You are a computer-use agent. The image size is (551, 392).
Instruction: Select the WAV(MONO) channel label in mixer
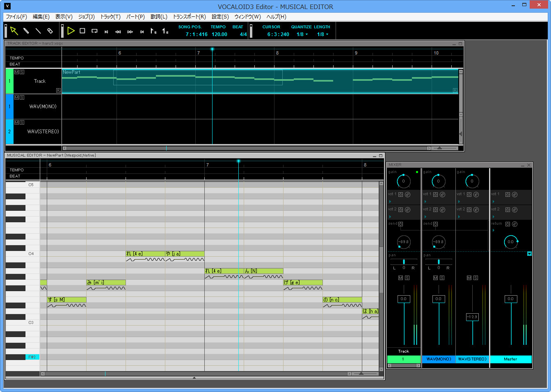pyautogui.click(x=439, y=359)
